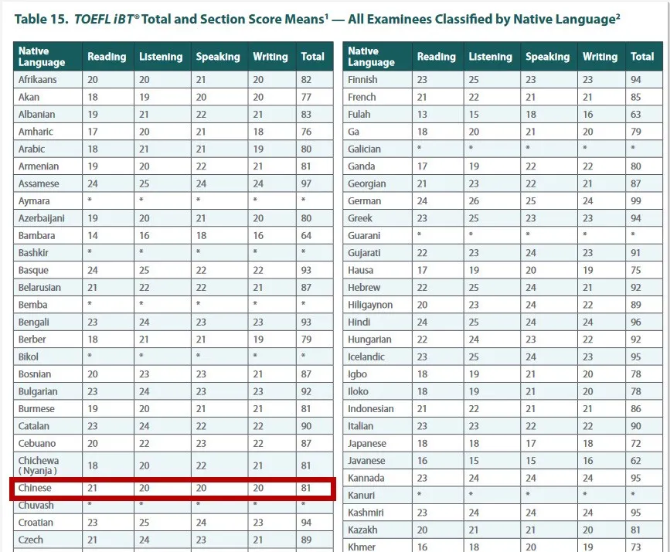Viewport: 670px width, 558px height.
Task: Select the Bashkir language cell
Action: (48, 253)
